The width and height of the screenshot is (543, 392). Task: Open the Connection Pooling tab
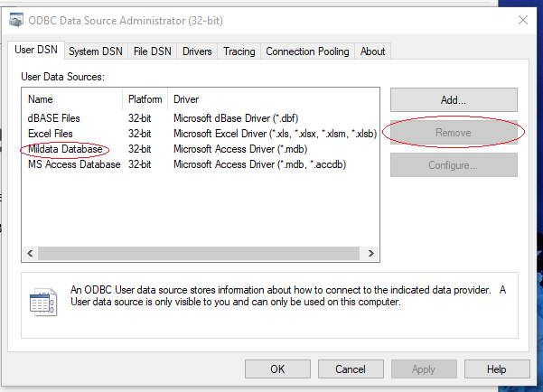pos(307,51)
